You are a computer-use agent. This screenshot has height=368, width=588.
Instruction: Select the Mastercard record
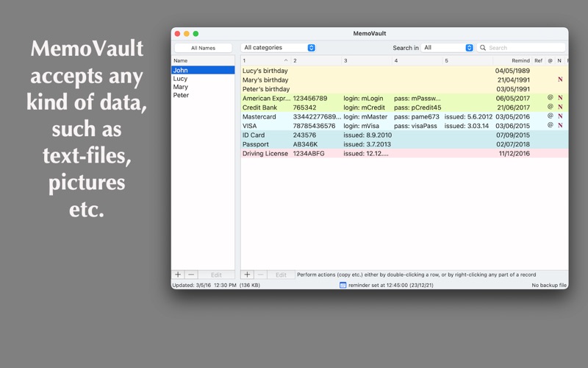404,116
